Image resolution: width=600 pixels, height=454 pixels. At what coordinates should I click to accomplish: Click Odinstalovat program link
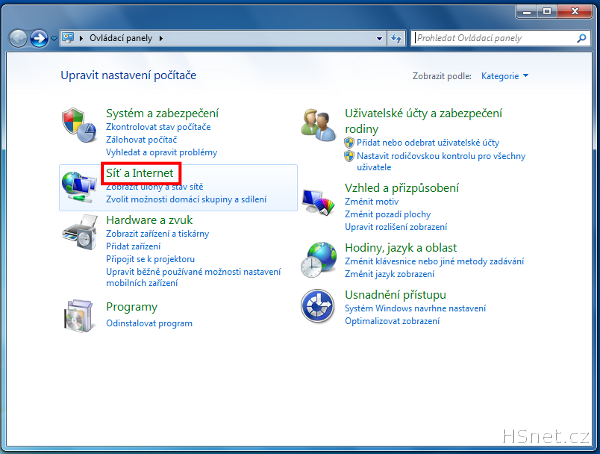tap(149, 323)
